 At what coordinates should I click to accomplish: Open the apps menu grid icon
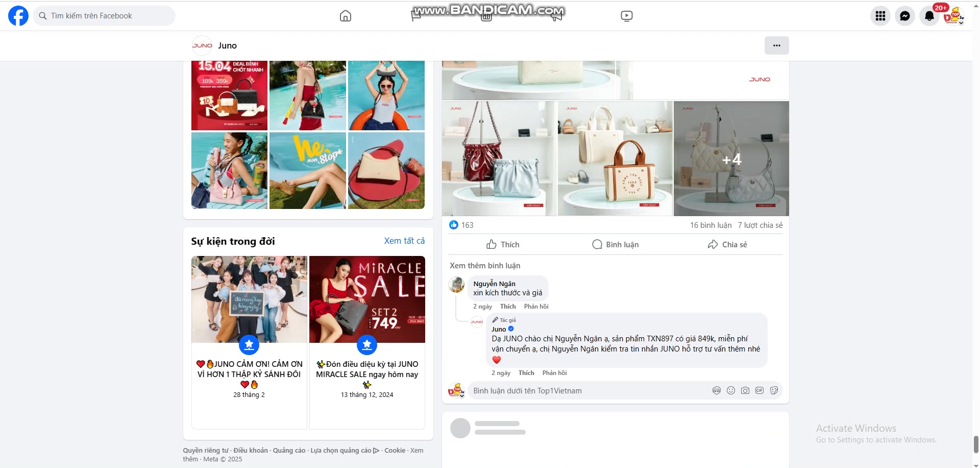(x=880, y=16)
